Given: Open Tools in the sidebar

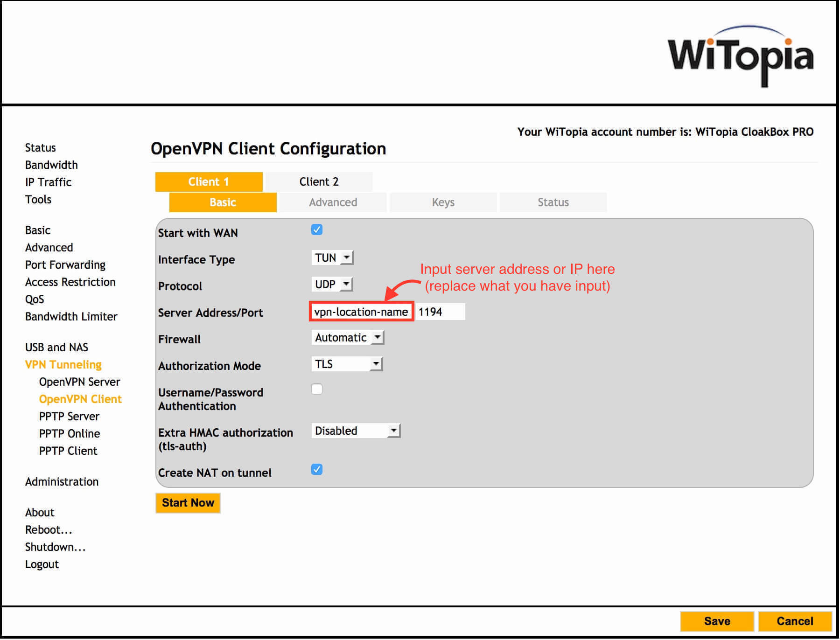Looking at the screenshot, I should (x=38, y=200).
